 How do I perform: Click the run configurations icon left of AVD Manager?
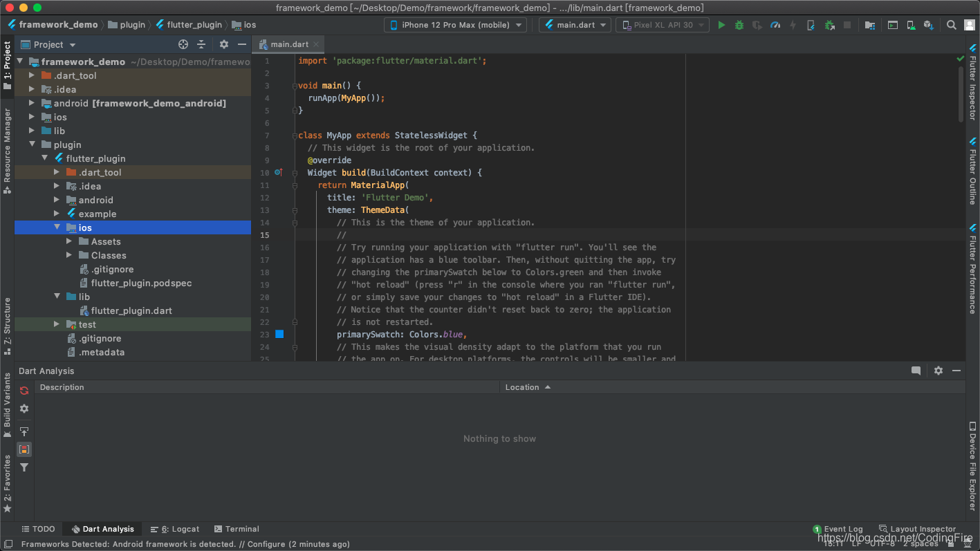point(893,25)
